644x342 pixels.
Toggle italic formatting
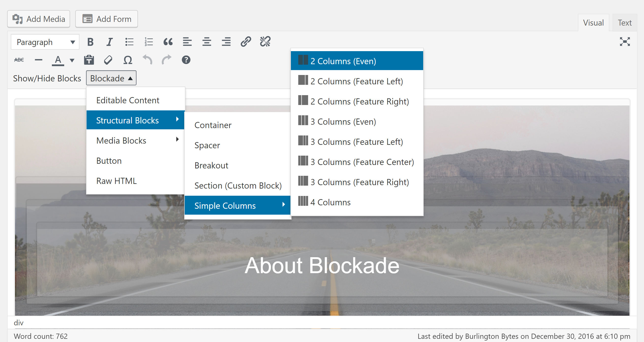(109, 42)
